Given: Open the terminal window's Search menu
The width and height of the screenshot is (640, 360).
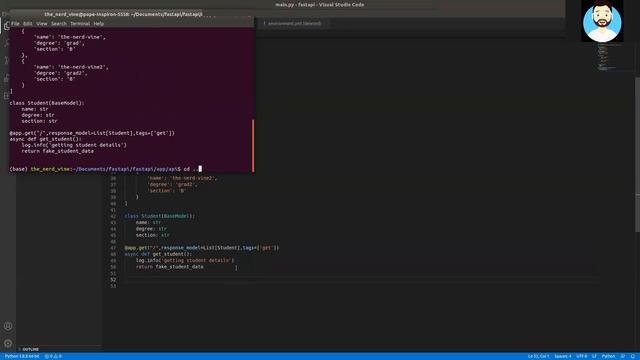Looking at the screenshot, I should (59, 24).
